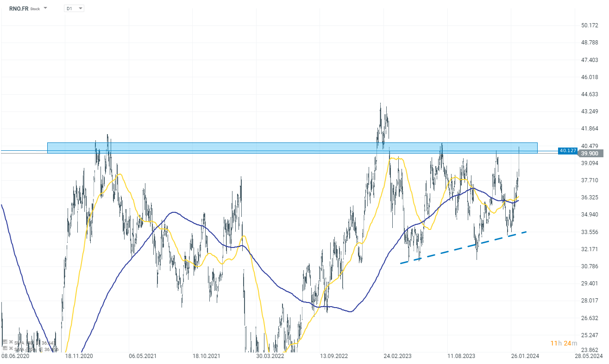Open the D1 timeframe dropdown
The height and width of the screenshot is (364, 609).
coord(74,8)
